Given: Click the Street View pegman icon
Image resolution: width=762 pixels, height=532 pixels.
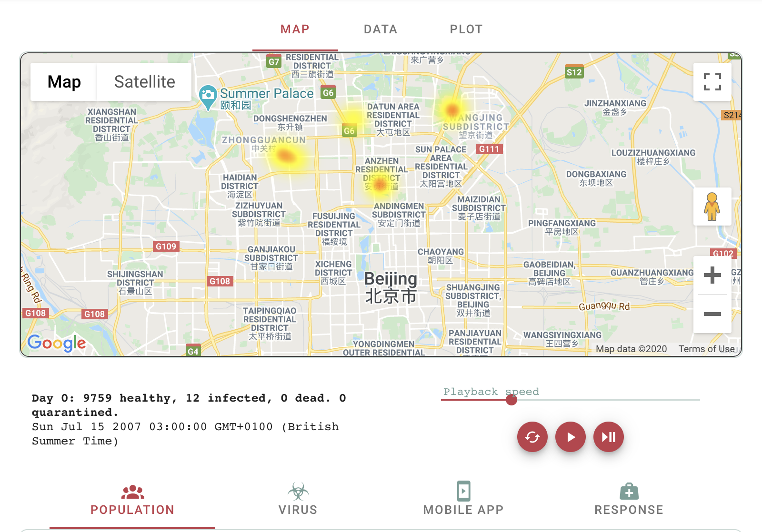Looking at the screenshot, I should pyautogui.click(x=712, y=207).
